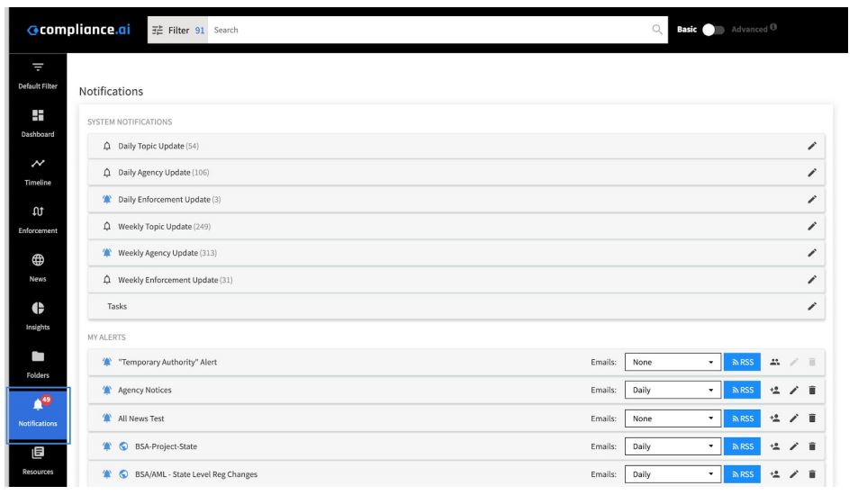
Task: Select the Weekly Agency Update text
Action: tap(158, 253)
